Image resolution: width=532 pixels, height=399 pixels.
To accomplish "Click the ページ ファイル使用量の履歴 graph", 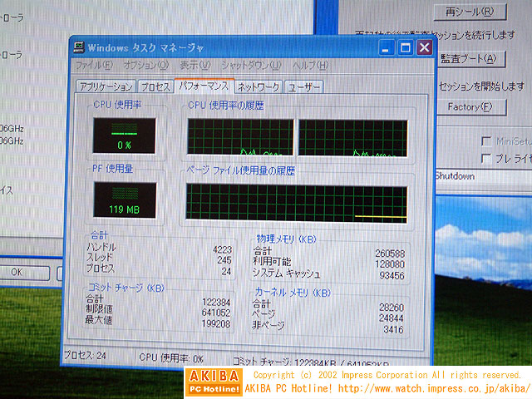I will click(x=297, y=204).
